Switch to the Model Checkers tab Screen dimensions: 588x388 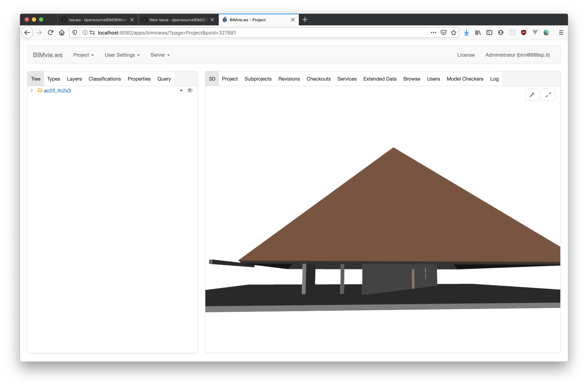(x=465, y=79)
